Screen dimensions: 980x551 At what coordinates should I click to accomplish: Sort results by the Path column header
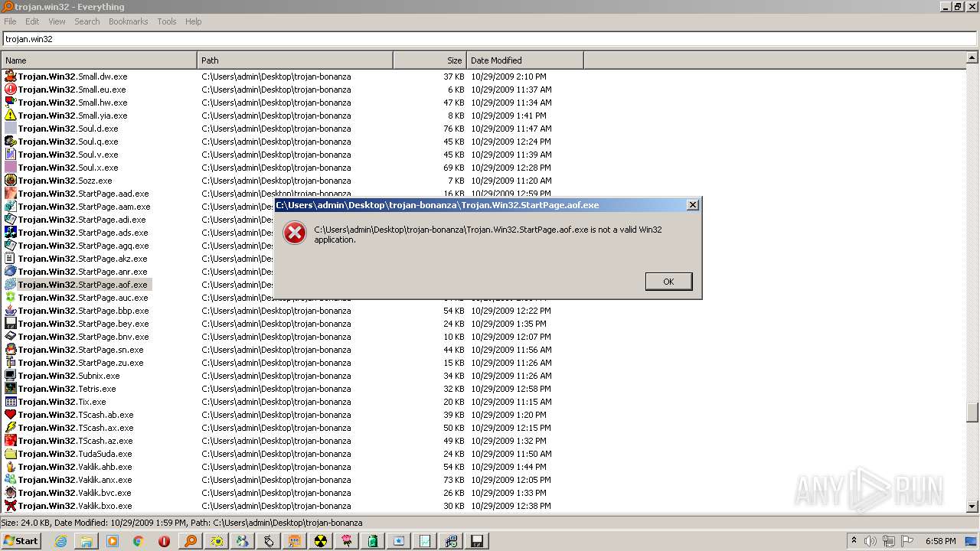tap(295, 60)
